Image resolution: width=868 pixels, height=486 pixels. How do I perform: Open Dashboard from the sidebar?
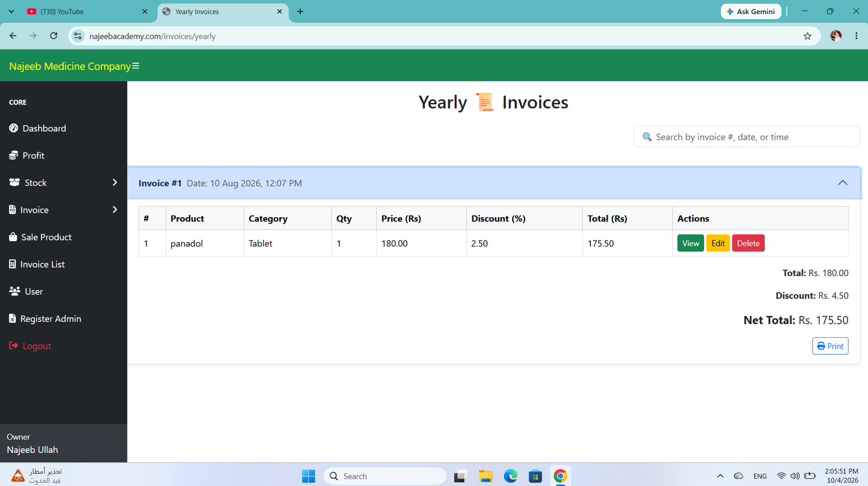point(37,128)
